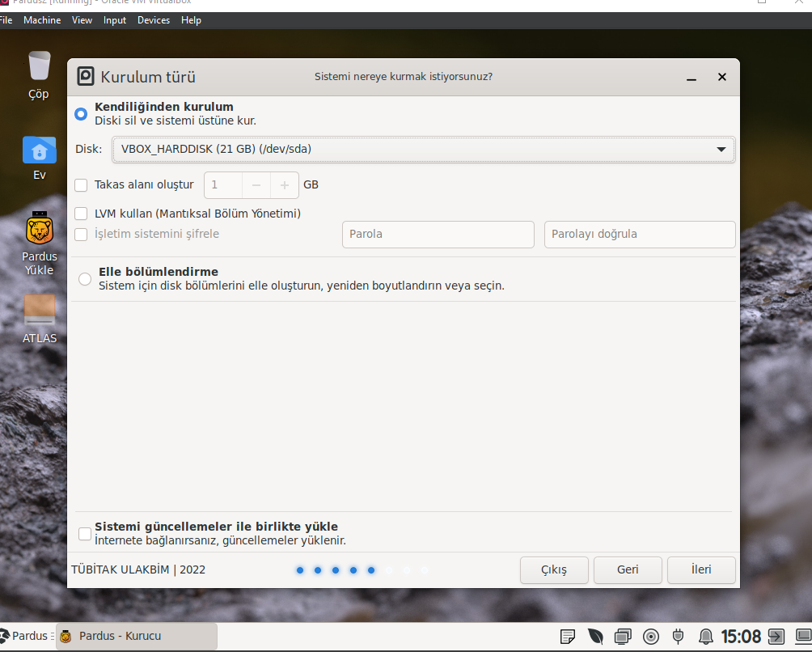Click the notes icon in system tray
Screen dimensions: 812x652
pos(568,636)
